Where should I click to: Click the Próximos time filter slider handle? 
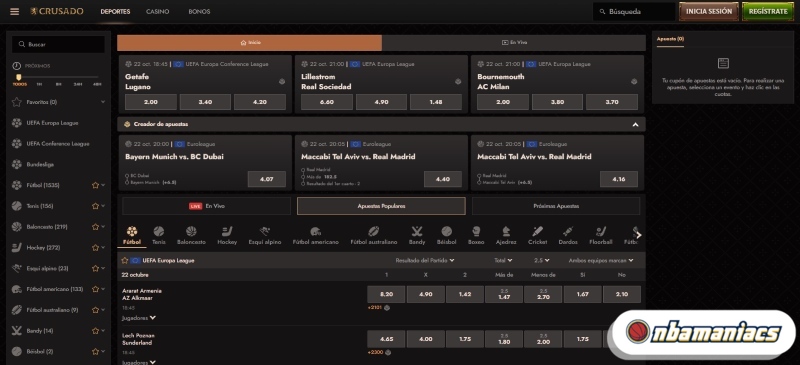pyautogui.click(x=19, y=77)
